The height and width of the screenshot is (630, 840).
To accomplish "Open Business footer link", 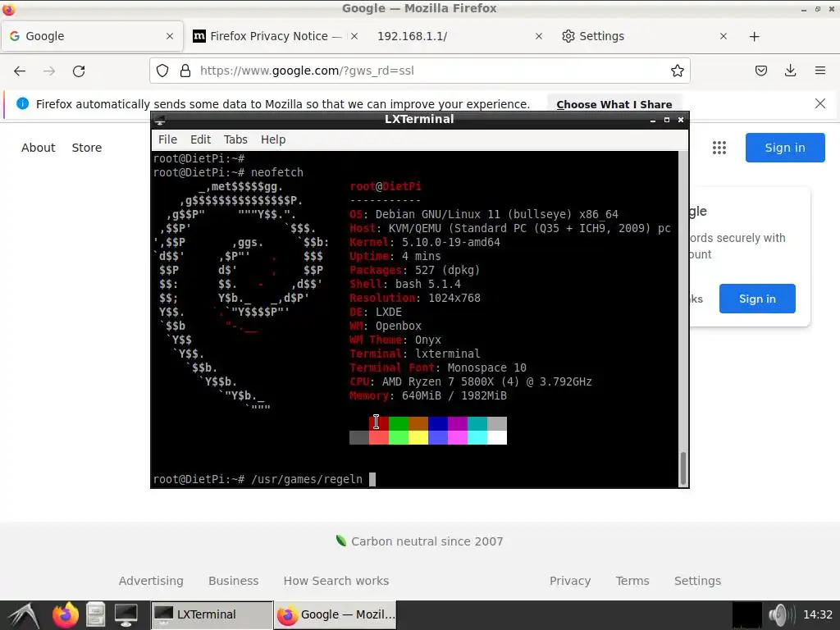I will click(x=234, y=581).
